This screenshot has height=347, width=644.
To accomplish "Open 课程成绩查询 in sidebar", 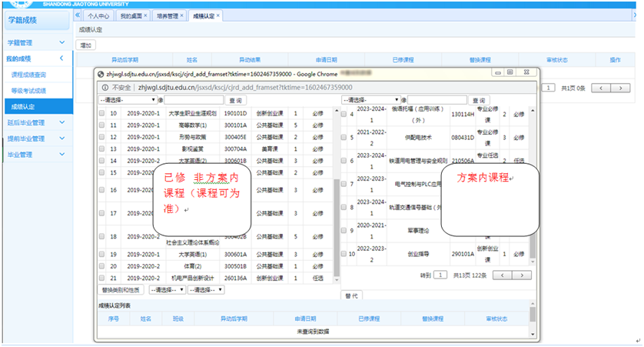I will 28,75.
